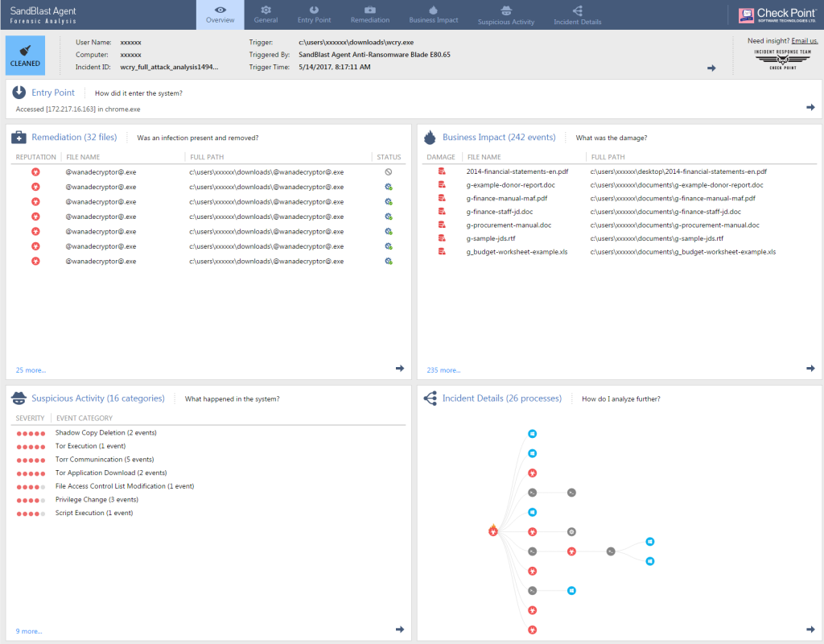
Task: Select "Privilege Change (3 events)" row
Action: [208, 499]
